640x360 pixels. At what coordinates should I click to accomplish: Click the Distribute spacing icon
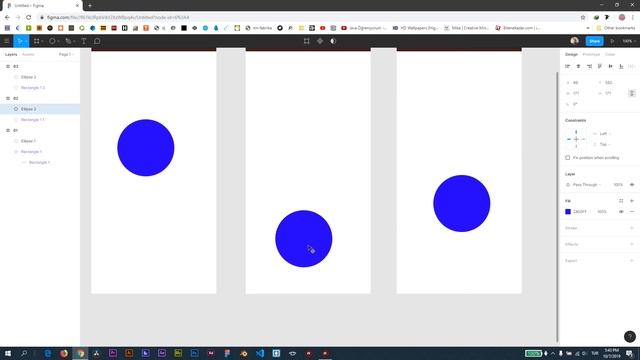point(632,66)
